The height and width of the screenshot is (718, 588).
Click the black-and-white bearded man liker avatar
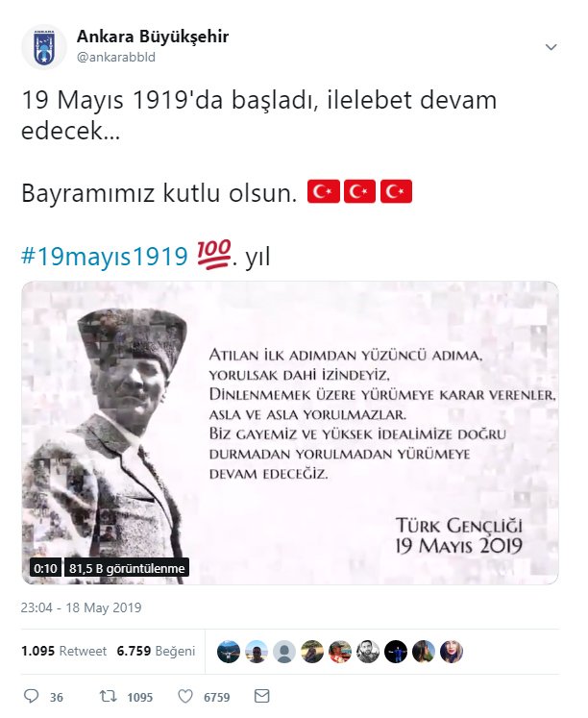point(368,652)
